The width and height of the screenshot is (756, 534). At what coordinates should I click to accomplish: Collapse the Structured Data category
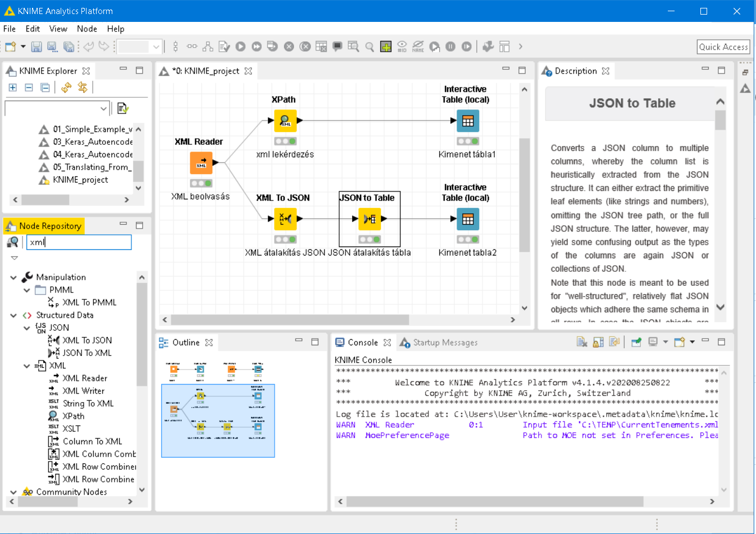pos(13,316)
